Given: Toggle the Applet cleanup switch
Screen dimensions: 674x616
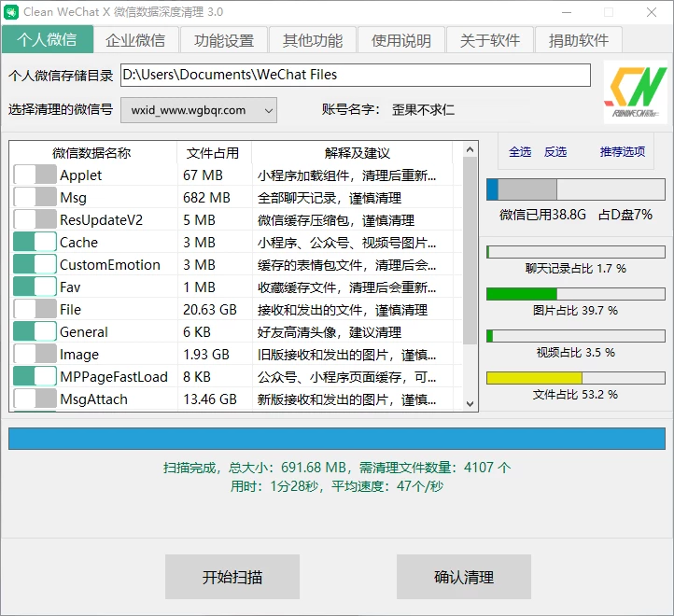Looking at the screenshot, I should (35, 175).
